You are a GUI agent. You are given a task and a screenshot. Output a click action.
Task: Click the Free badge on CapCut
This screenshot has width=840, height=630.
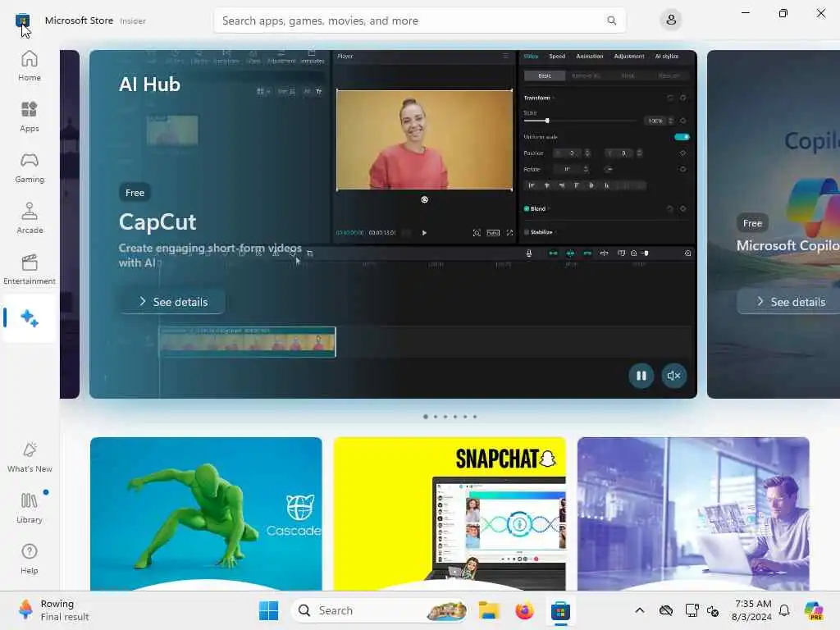pos(135,192)
